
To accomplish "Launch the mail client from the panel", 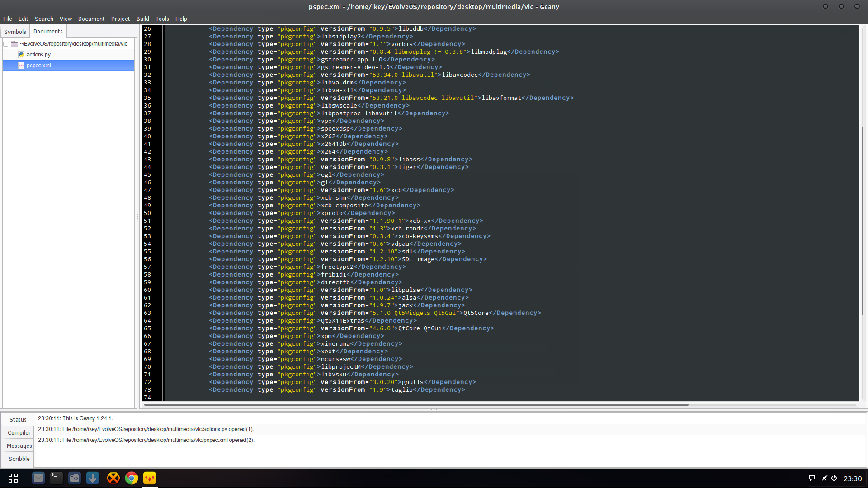I will (38, 478).
